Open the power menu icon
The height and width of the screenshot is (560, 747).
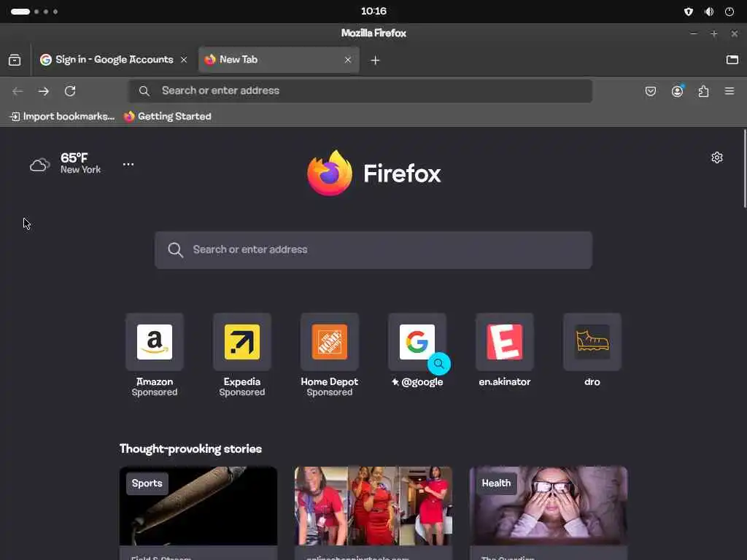tap(729, 12)
